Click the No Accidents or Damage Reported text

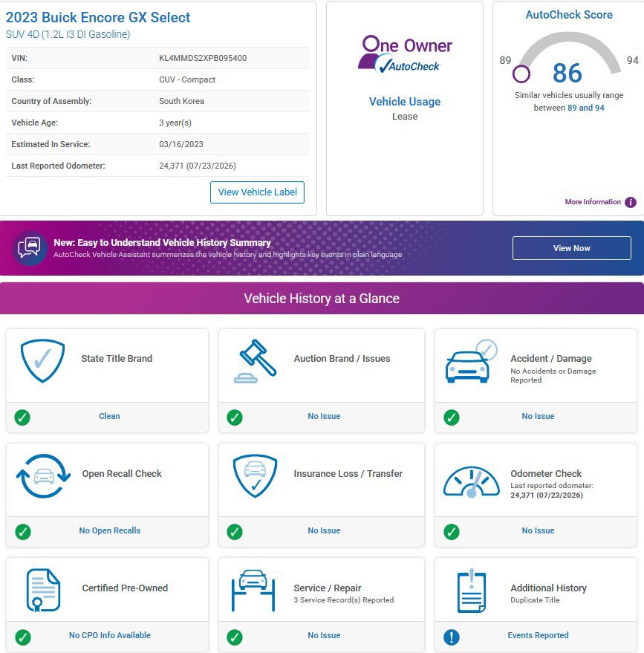[553, 376]
